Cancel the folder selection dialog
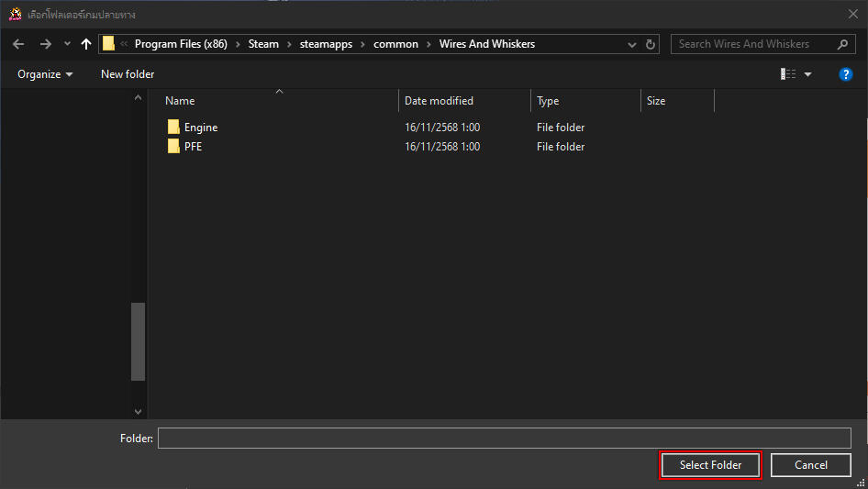This screenshot has width=868, height=489. point(810,465)
